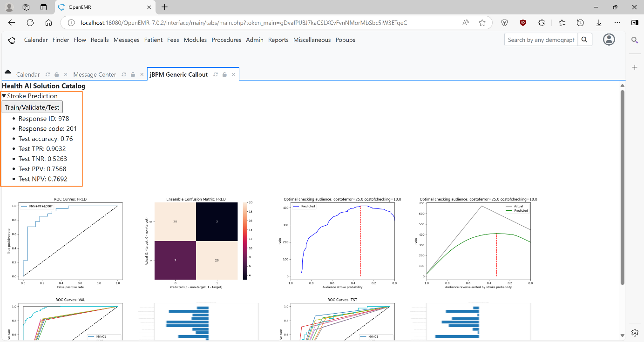Refresh the Calendar tab
The image size is (644, 342).
point(47,74)
